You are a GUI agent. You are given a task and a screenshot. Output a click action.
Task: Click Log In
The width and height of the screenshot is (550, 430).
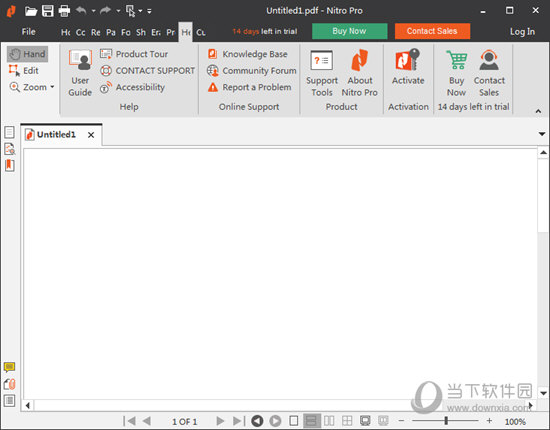(522, 32)
